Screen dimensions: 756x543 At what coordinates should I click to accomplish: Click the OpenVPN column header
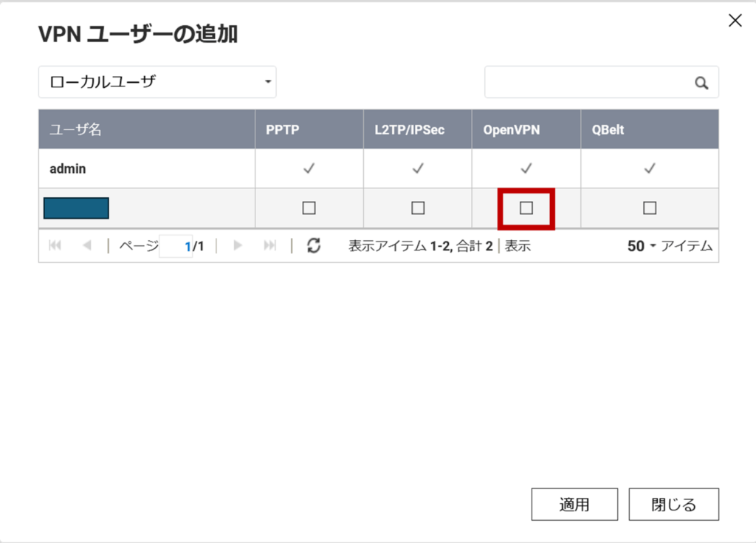pos(512,129)
